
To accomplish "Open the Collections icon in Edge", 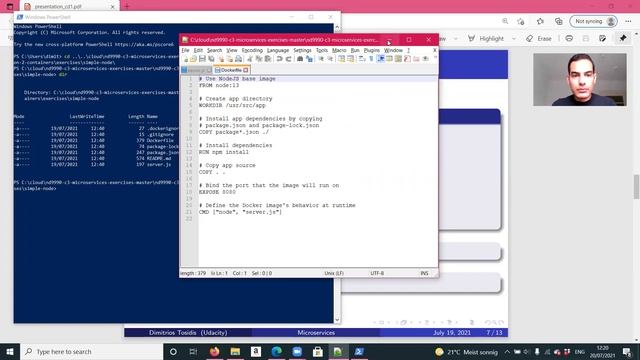I will 559,21.
